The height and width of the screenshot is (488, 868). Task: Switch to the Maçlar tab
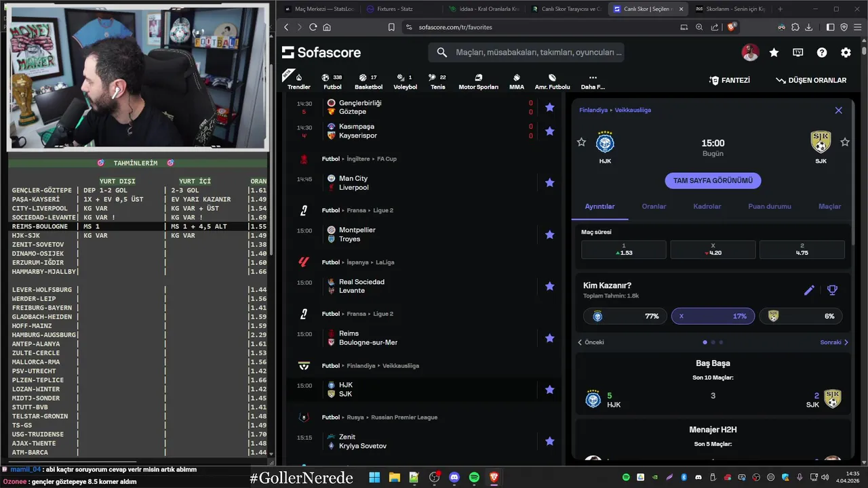click(x=830, y=206)
